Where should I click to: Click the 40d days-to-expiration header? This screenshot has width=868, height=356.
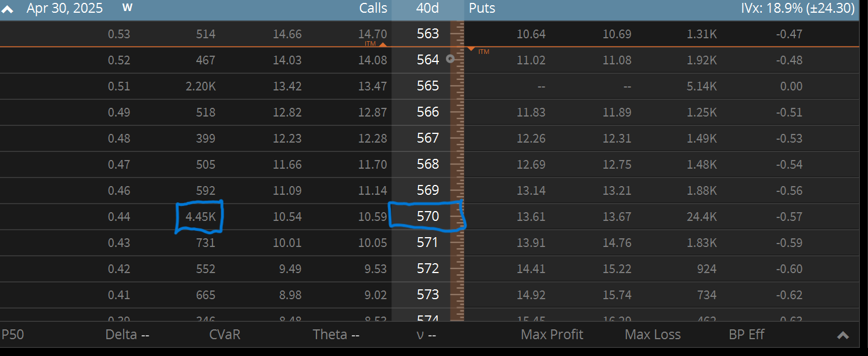point(427,8)
